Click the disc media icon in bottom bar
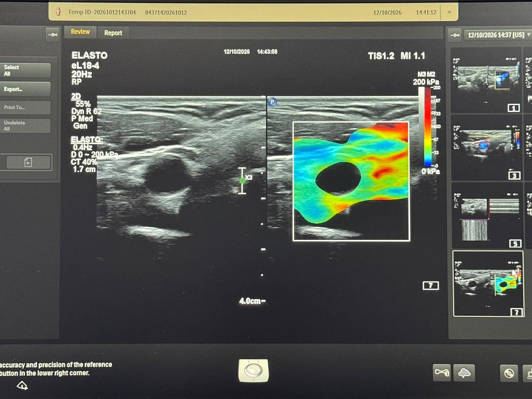Screen dimensions: 532x399 coord(509,373)
